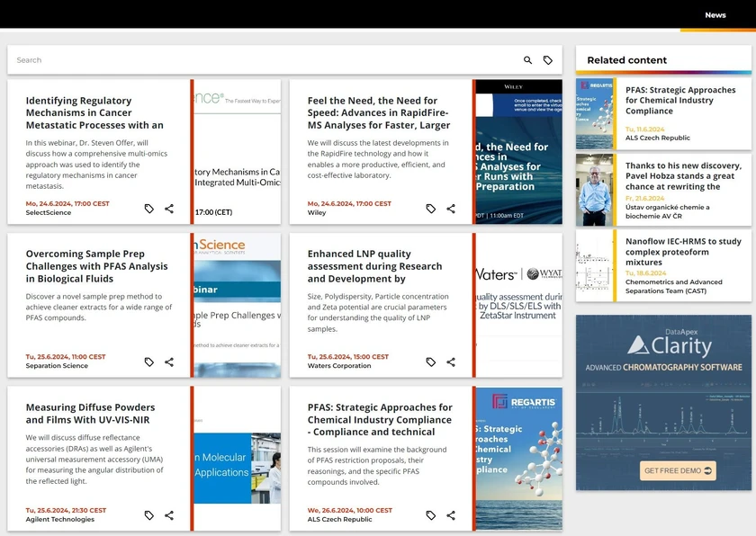Open 'Overcoming Sample Prep Challenges' webinar title
The image size is (756, 536).
click(x=96, y=266)
